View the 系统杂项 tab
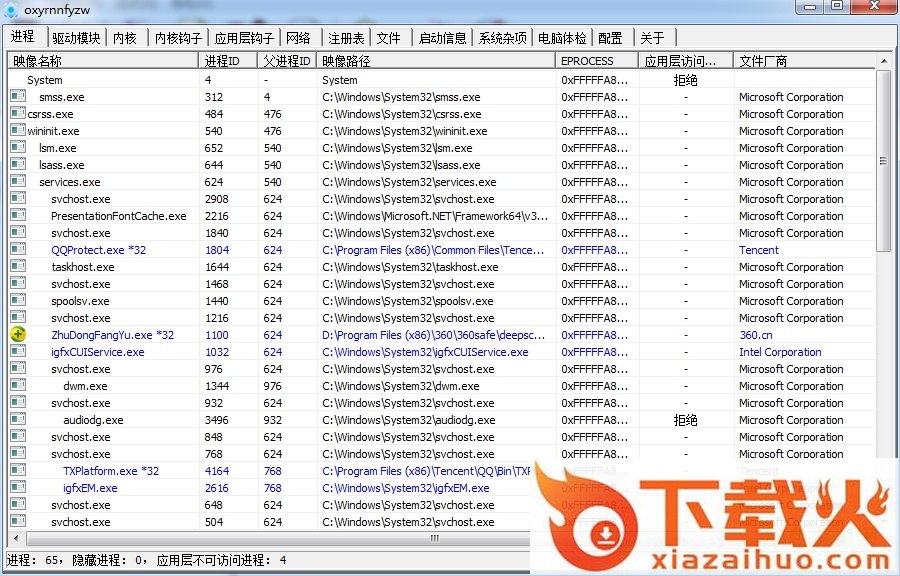Image resolution: width=900 pixels, height=576 pixels. point(502,38)
